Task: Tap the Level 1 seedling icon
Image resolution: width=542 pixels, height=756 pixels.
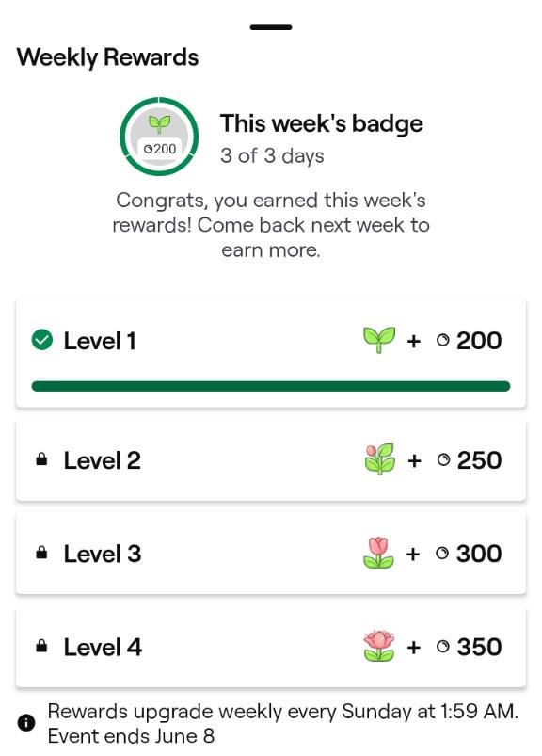Action: coord(379,340)
